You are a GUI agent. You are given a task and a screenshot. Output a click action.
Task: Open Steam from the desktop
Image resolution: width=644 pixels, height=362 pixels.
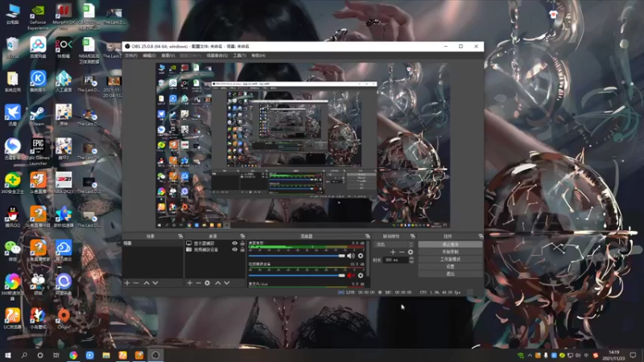(x=38, y=116)
